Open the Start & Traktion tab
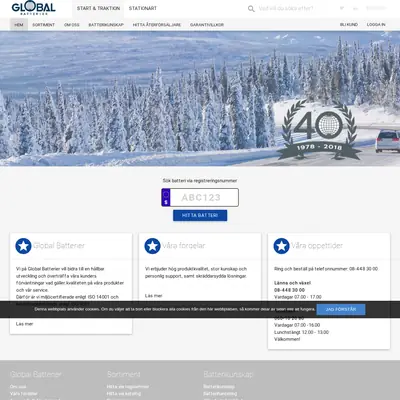This screenshot has height=400, width=400. [x=98, y=8]
